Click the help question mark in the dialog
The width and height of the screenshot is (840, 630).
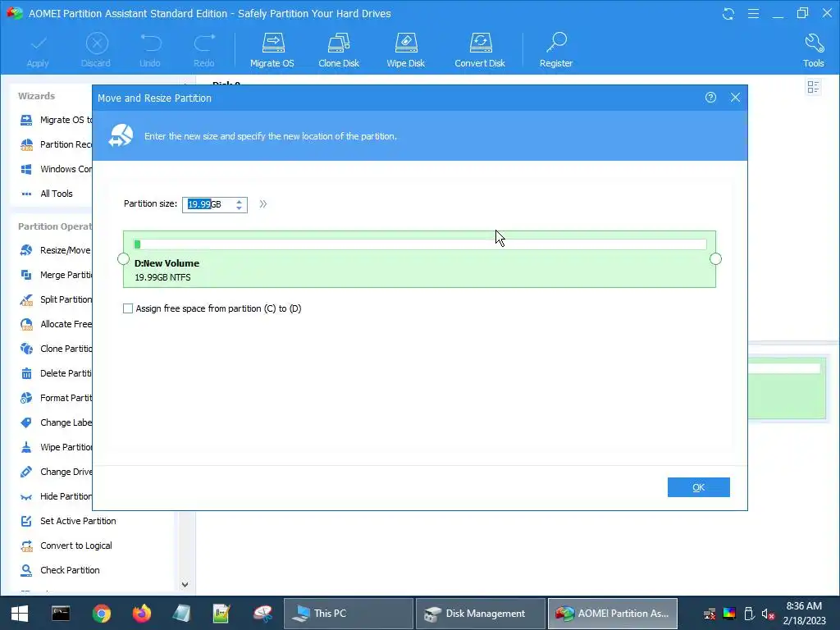(x=710, y=98)
